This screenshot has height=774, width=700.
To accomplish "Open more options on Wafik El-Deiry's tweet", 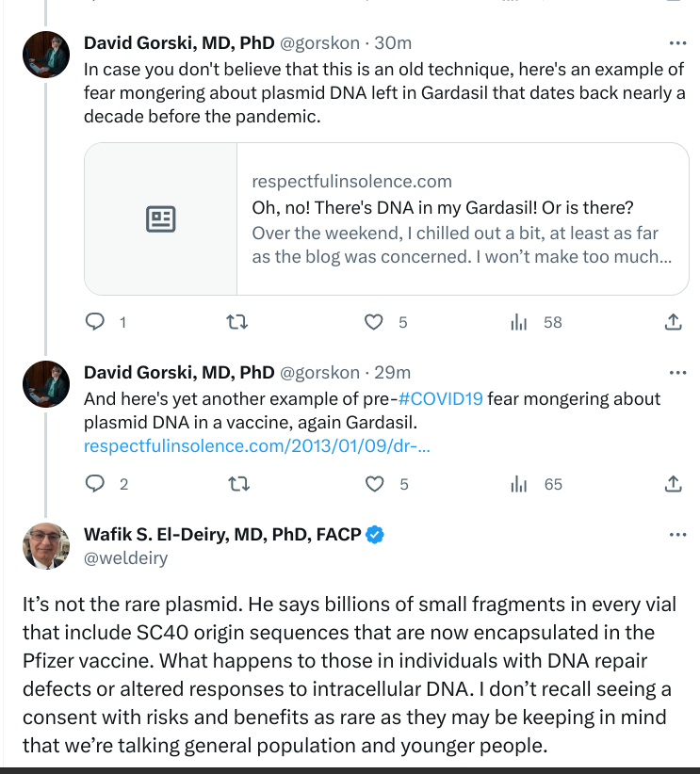I will coord(676,535).
